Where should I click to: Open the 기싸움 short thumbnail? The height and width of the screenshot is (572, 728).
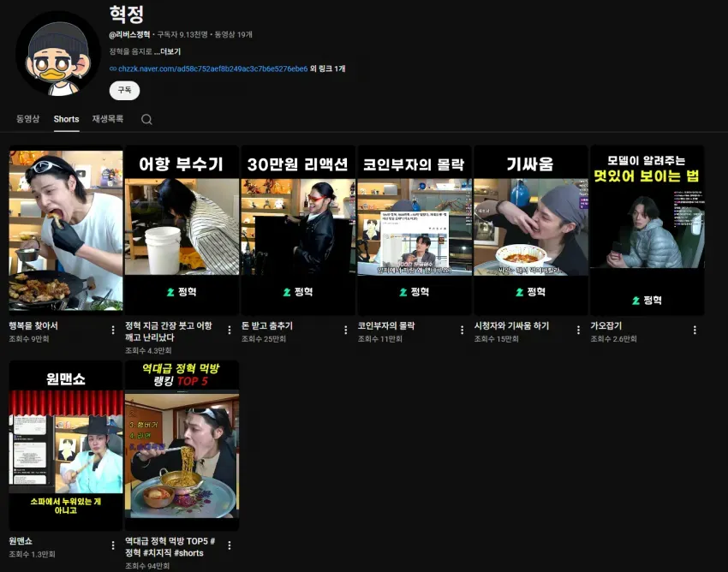pos(531,230)
